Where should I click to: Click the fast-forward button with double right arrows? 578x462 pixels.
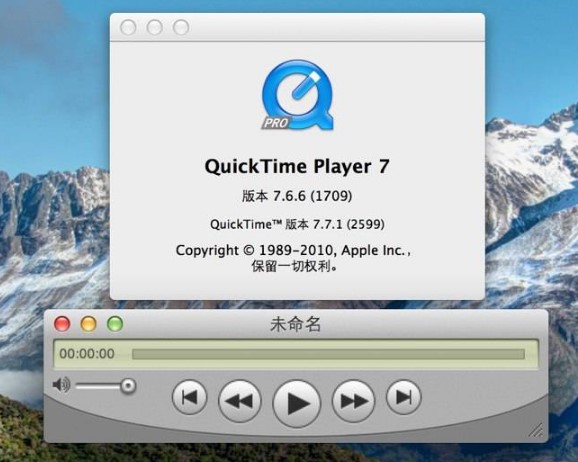(353, 401)
